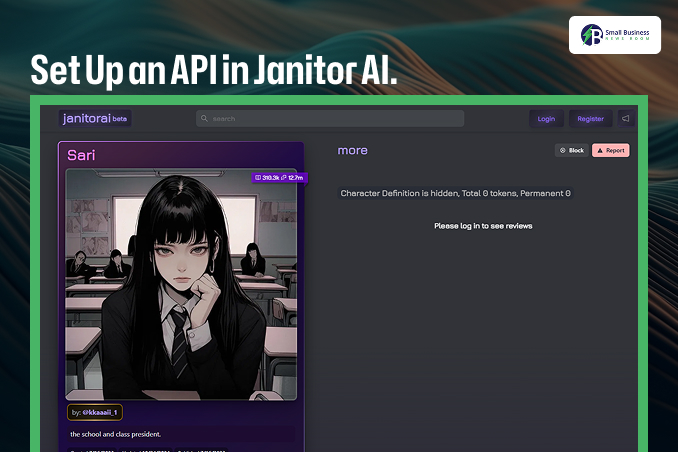Image resolution: width=678 pixels, height=452 pixels.
Task: Click the 'more' heading
Action: coord(352,151)
